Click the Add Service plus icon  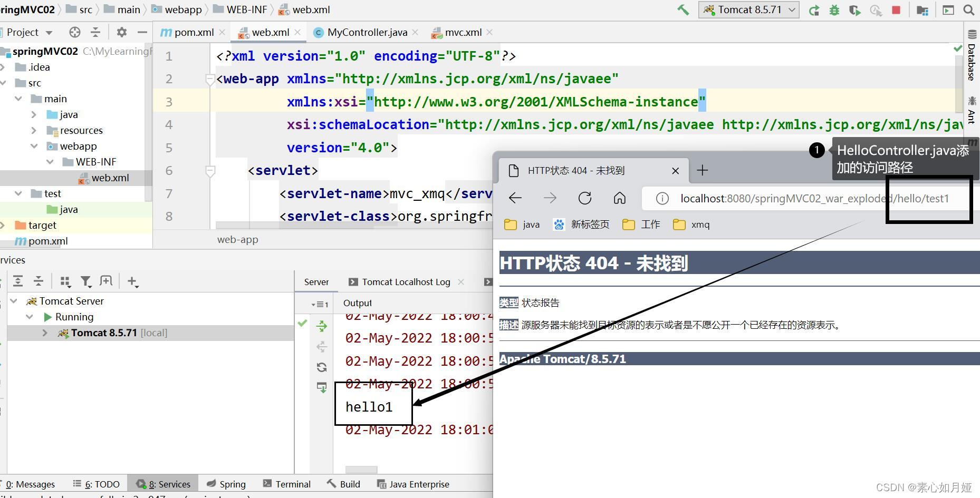(x=133, y=281)
